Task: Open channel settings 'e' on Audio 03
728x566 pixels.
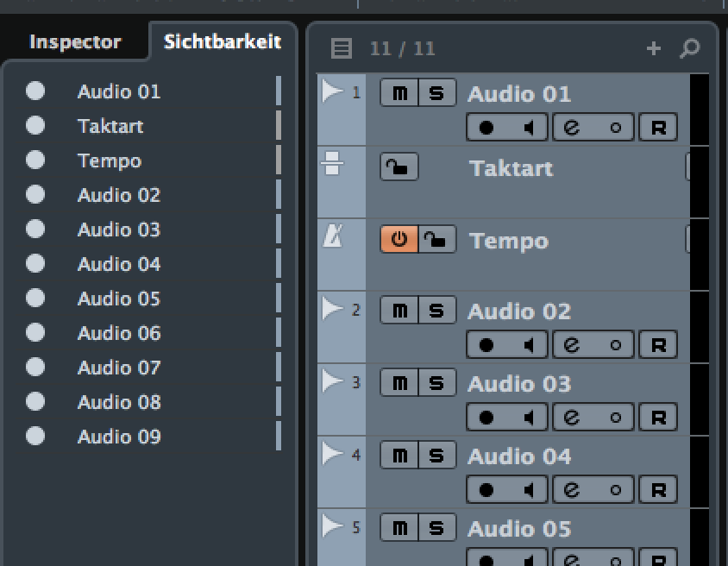Action: click(x=572, y=418)
